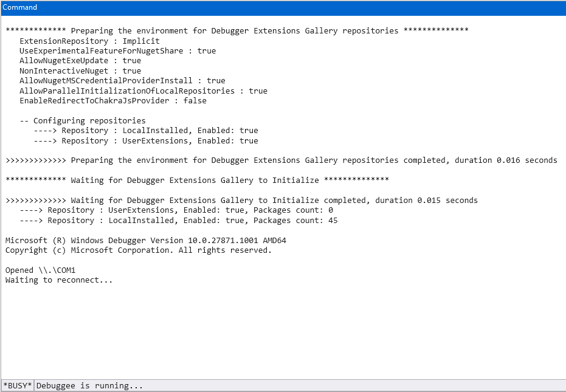Screen dimensions: 566x392
Task: Click the 'Waiting to reconnect...' line
Action: tap(59, 280)
